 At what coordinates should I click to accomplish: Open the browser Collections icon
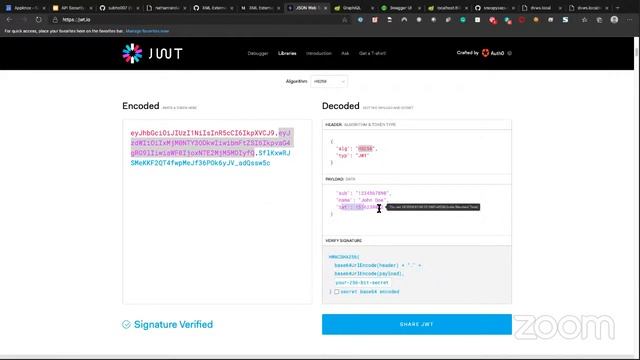[x=599, y=20]
